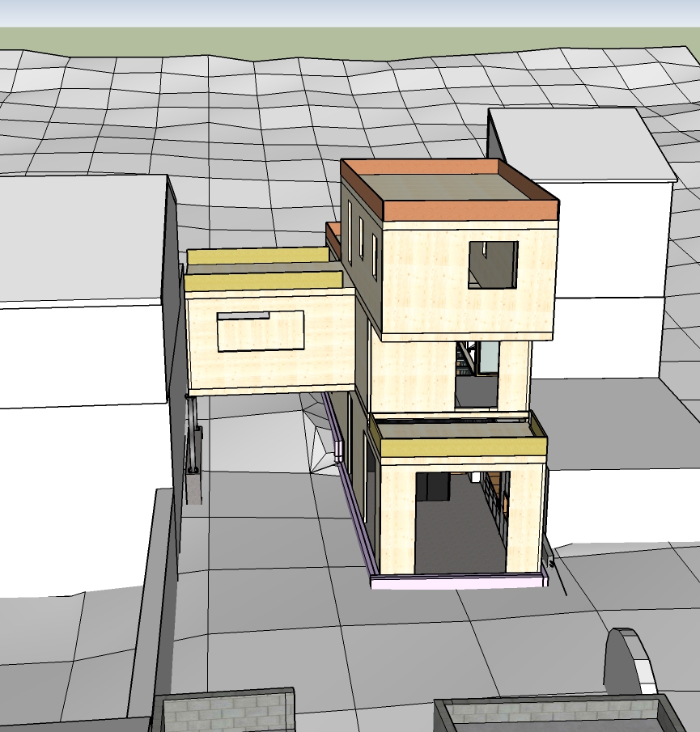Screen dimensions: 700x732
Task: Select the support post under the left wing
Action: point(193,453)
